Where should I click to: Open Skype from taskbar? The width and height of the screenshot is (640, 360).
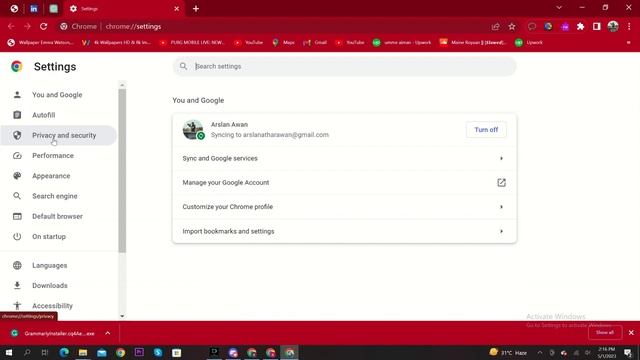tap(158, 353)
